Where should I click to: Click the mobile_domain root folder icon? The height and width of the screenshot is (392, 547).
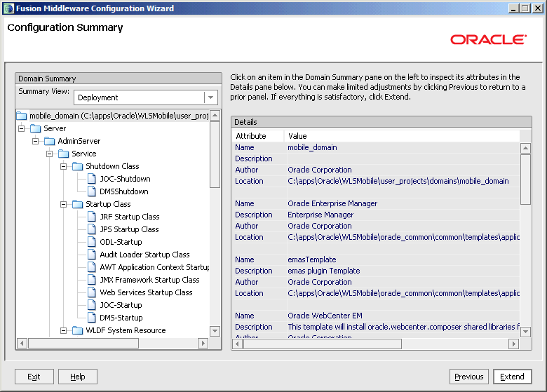pyautogui.click(x=22, y=116)
